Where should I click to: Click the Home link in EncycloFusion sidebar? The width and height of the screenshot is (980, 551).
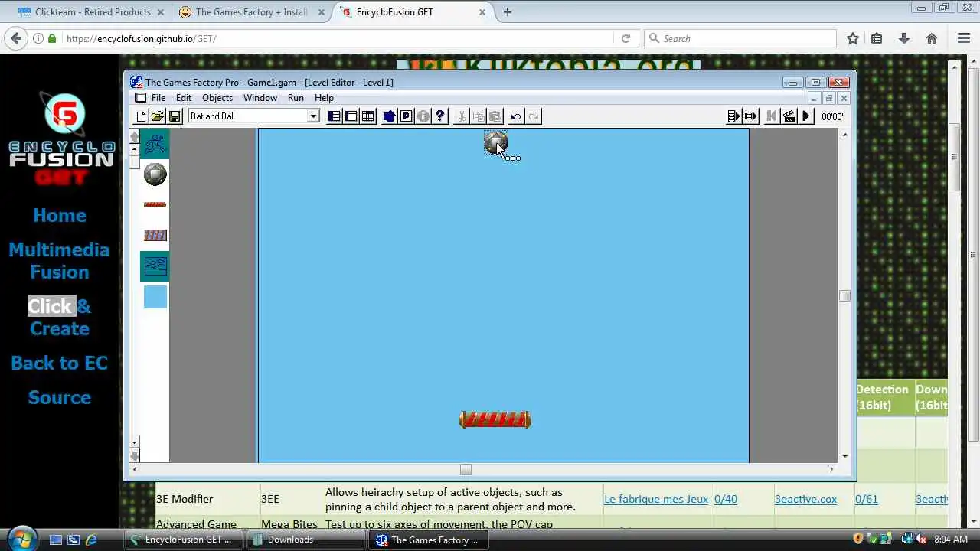pos(60,215)
